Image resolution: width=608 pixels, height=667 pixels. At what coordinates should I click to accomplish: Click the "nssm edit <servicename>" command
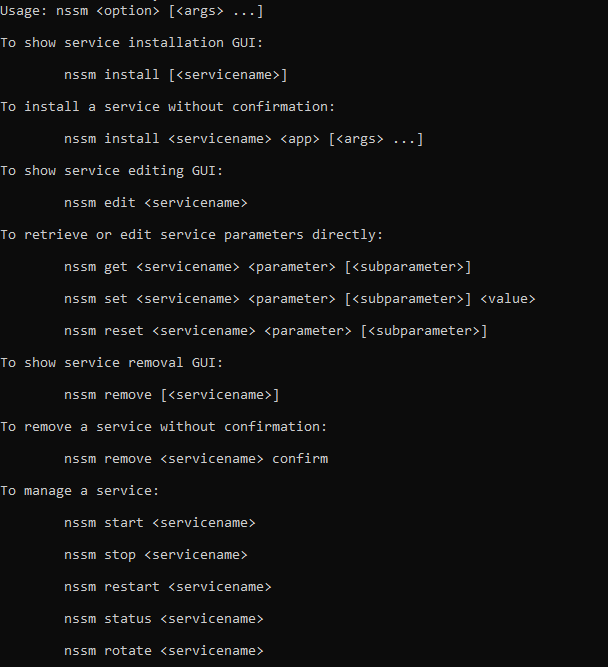(x=155, y=203)
